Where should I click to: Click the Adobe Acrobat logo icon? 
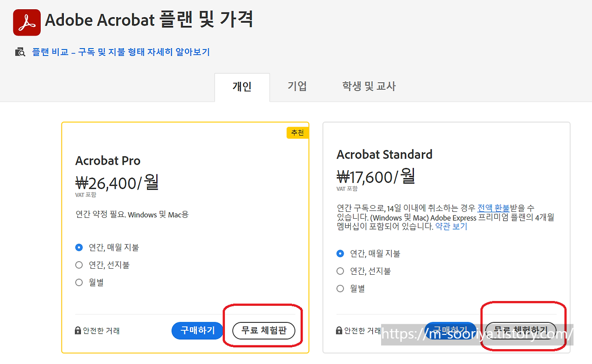tap(27, 22)
